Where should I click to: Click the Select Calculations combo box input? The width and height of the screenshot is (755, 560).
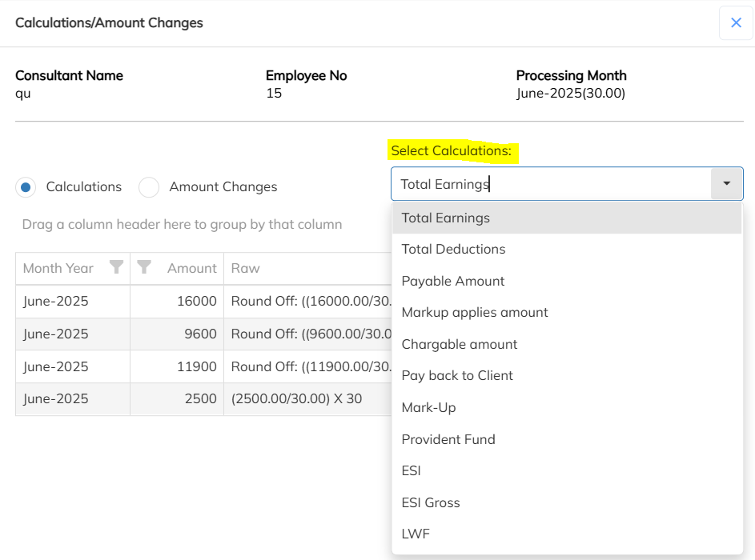click(552, 184)
